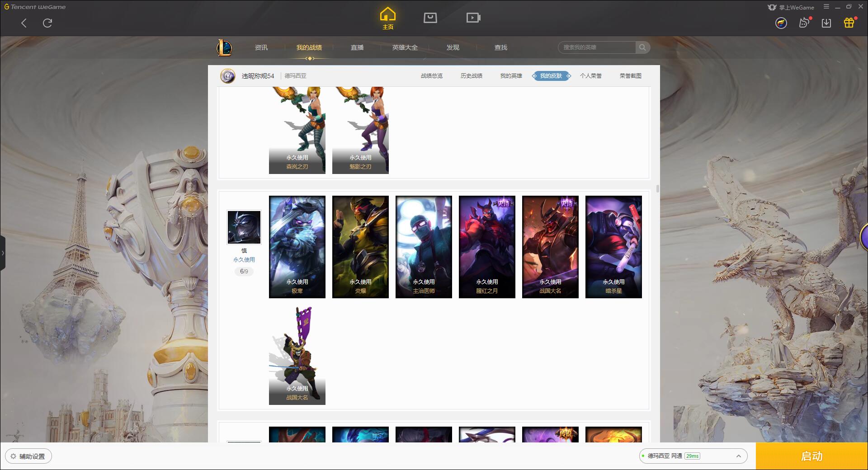Click the 魅影之刃 skin card
This screenshot has width=868, height=470.
click(360, 130)
